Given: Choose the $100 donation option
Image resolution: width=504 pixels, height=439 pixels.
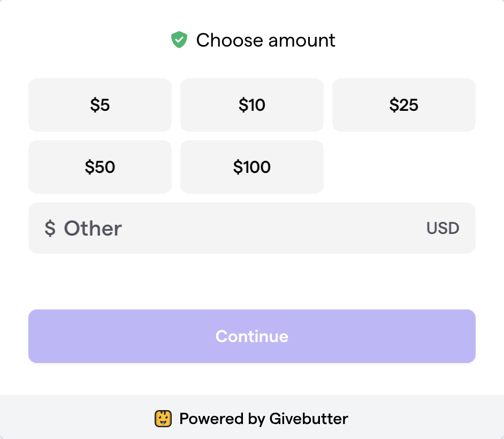Looking at the screenshot, I should [252, 167].
